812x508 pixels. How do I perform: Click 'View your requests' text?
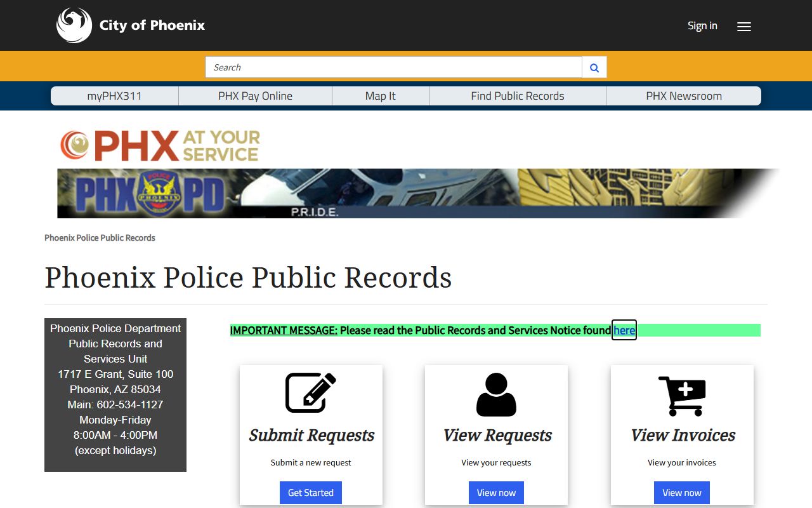[496, 462]
